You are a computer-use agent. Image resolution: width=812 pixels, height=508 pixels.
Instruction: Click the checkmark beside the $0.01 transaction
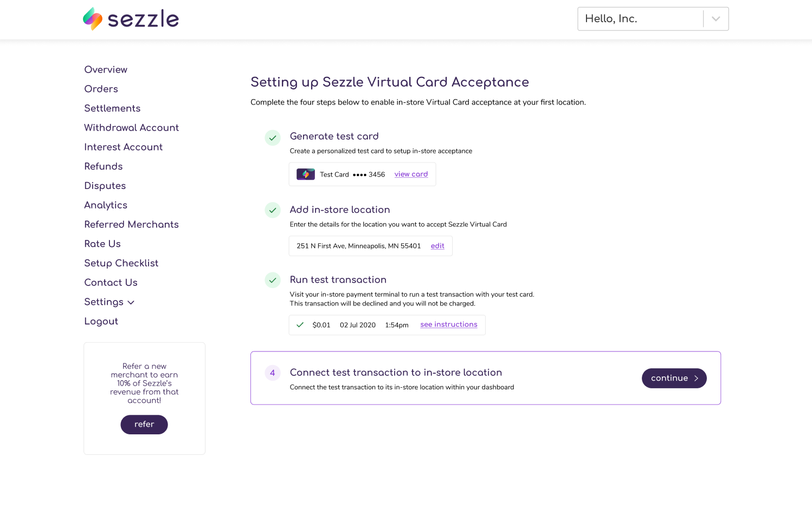(x=300, y=325)
